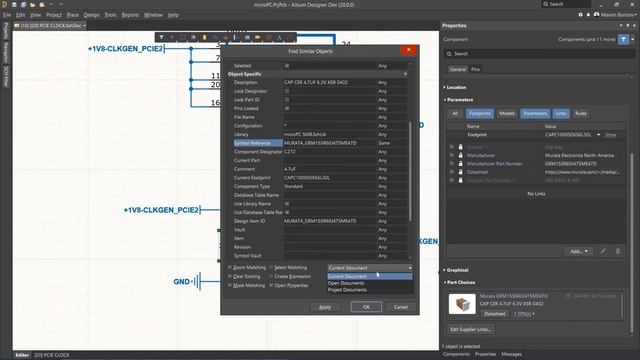This screenshot has height=360, width=640.
Task: Toggle the Models filter button in Parameters
Action: (x=507, y=113)
